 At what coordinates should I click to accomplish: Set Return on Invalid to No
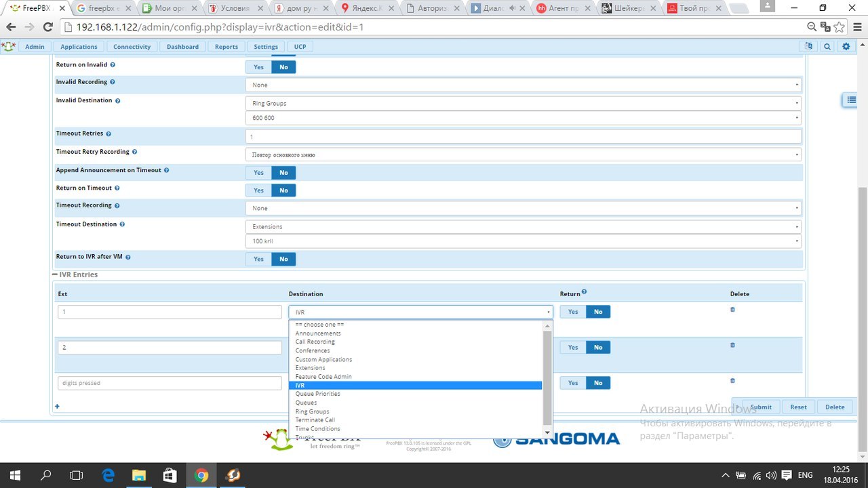point(283,67)
